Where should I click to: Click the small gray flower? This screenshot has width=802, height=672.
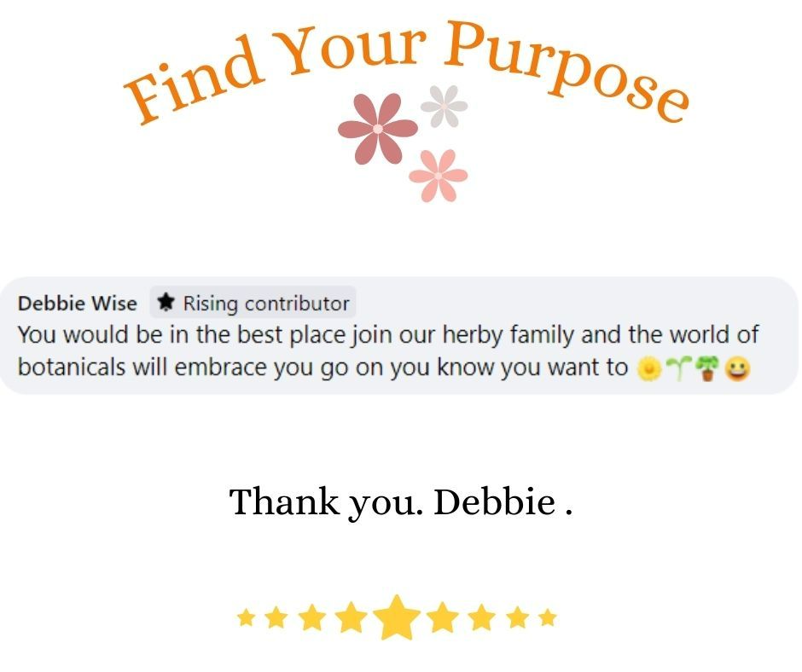[x=444, y=107]
